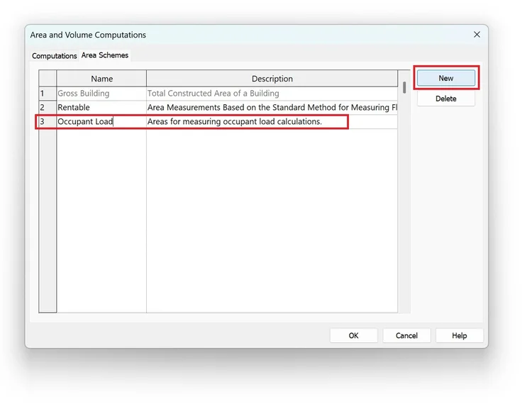Click 'Areas for measuring occupant load calculations.' cell
This screenshot has width=532, height=414.
point(272,121)
